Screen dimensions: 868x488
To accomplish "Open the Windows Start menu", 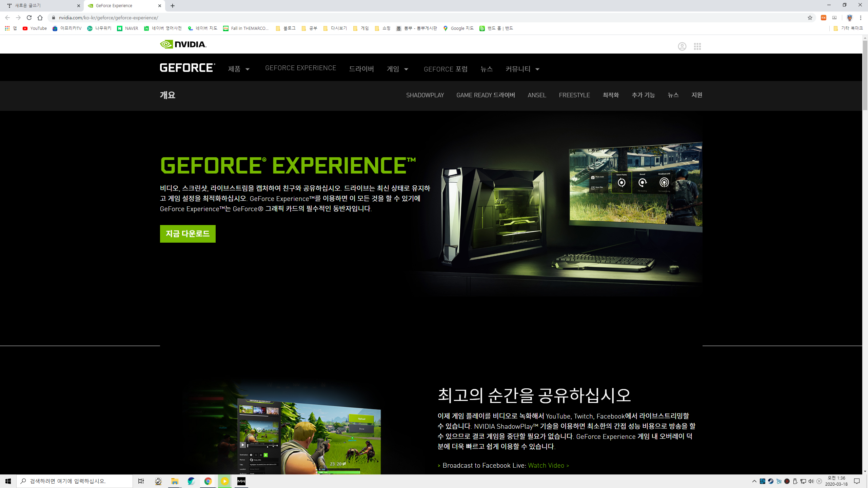I will (8, 481).
